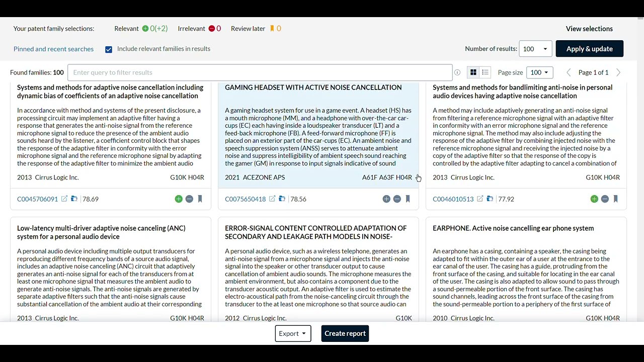Image resolution: width=644 pixels, height=362 pixels.
Task: Click the Relevant 0(+2) counter text
Action: pos(141,29)
